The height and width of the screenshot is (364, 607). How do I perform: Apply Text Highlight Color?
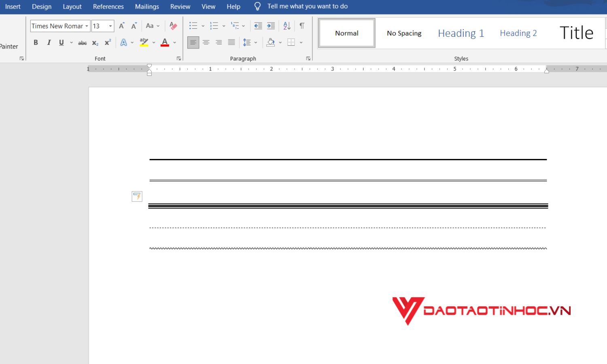143,42
